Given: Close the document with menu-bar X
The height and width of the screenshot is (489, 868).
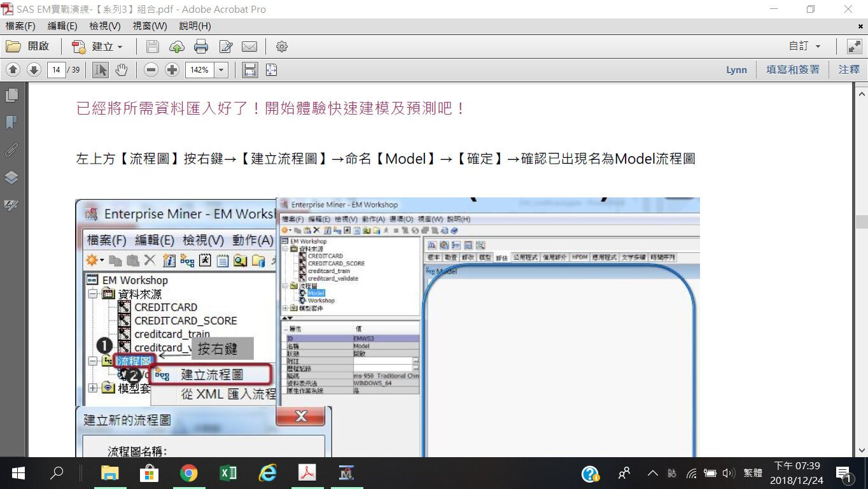Looking at the screenshot, I should 861,26.
